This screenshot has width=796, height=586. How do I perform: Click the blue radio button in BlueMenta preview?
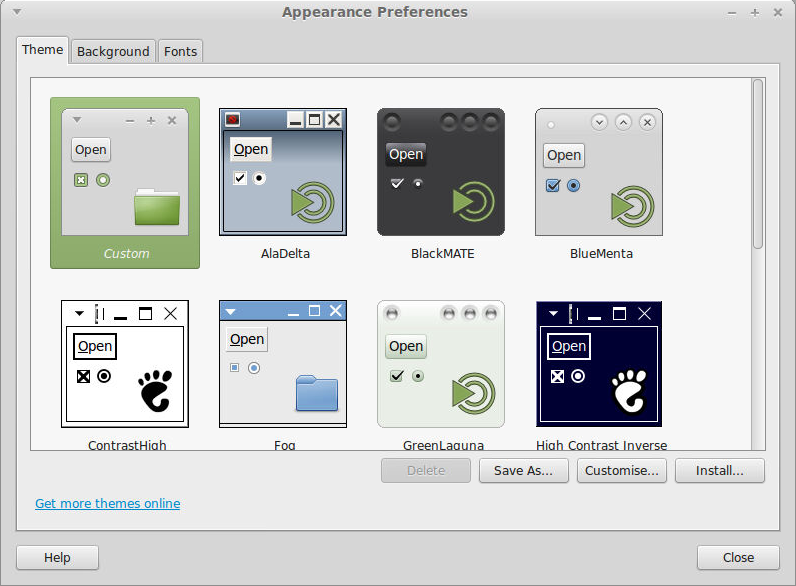(x=573, y=185)
